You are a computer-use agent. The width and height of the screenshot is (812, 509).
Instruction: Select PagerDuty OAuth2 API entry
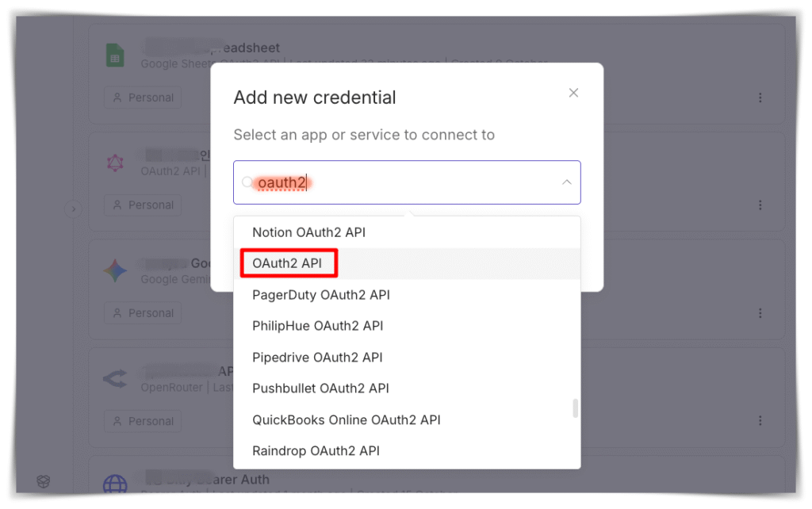pyautogui.click(x=320, y=295)
